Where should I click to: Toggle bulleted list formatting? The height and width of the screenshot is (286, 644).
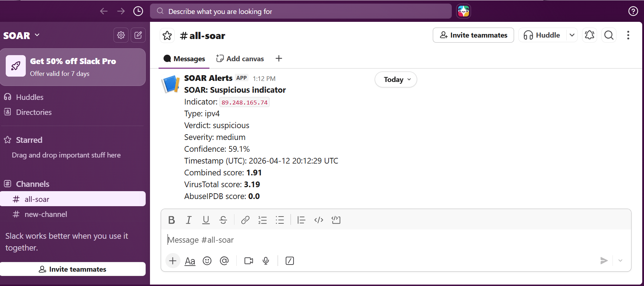(280, 220)
